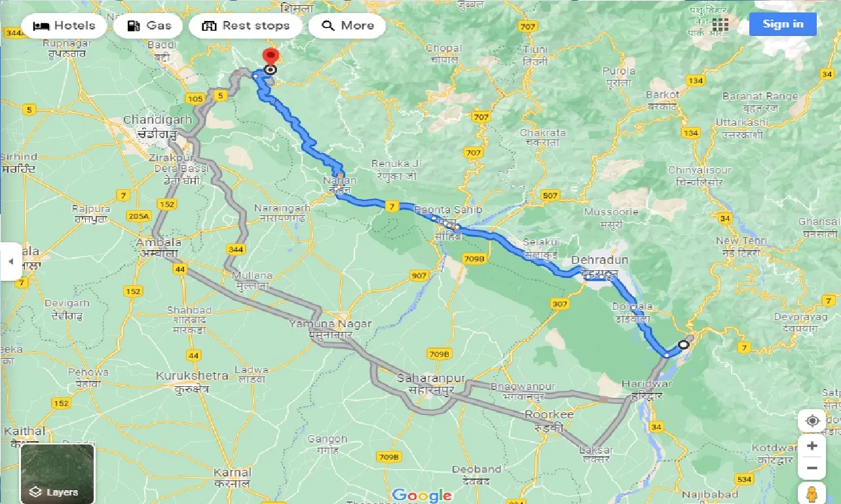Click the route origin circle near Haridwar

pyautogui.click(x=684, y=344)
